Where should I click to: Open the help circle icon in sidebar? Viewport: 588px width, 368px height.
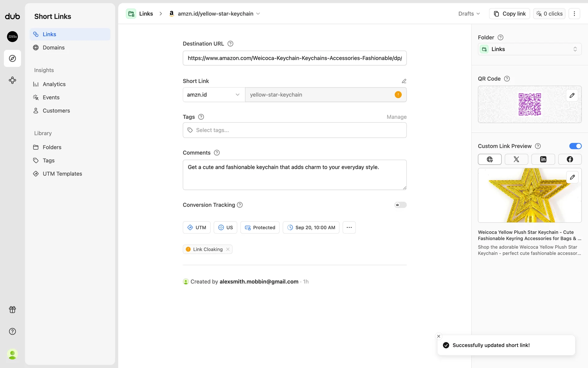[12, 331]
